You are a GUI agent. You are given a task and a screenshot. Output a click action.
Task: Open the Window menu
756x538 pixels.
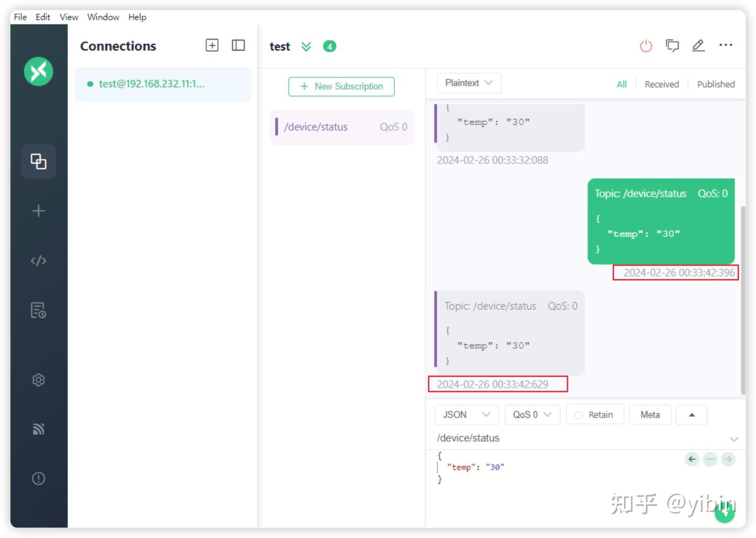click(x=103, y=17)
